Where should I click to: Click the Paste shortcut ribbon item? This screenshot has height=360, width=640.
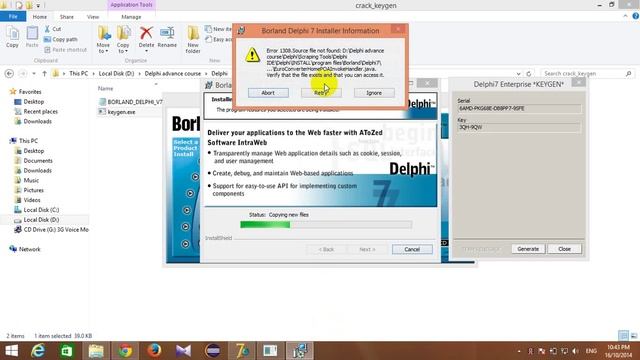tap(65, 49)
